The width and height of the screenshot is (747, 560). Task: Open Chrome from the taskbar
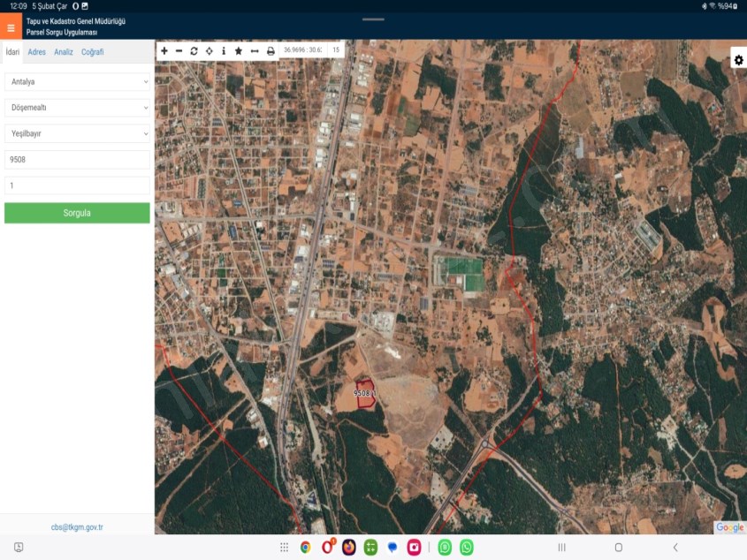(x=305, y=548)
